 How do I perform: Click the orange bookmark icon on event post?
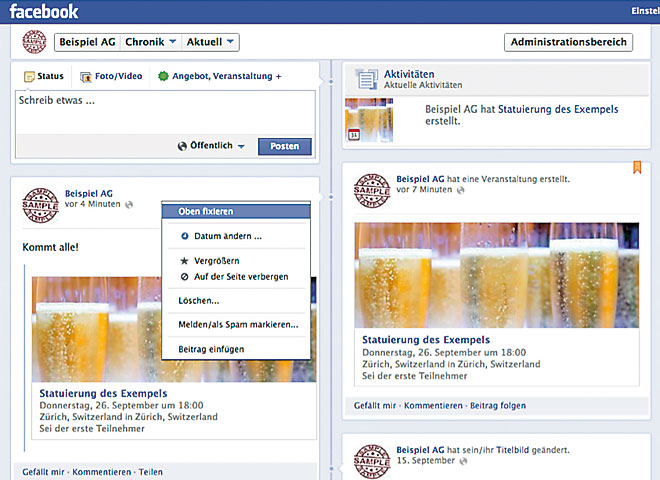637,167
